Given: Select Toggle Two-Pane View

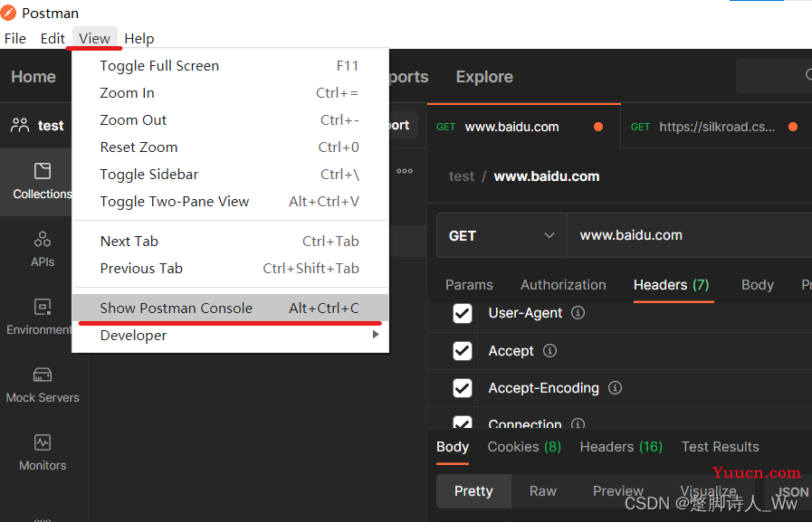Looking at the screenshot, I should pyautogui.click(x=231, y=201).
